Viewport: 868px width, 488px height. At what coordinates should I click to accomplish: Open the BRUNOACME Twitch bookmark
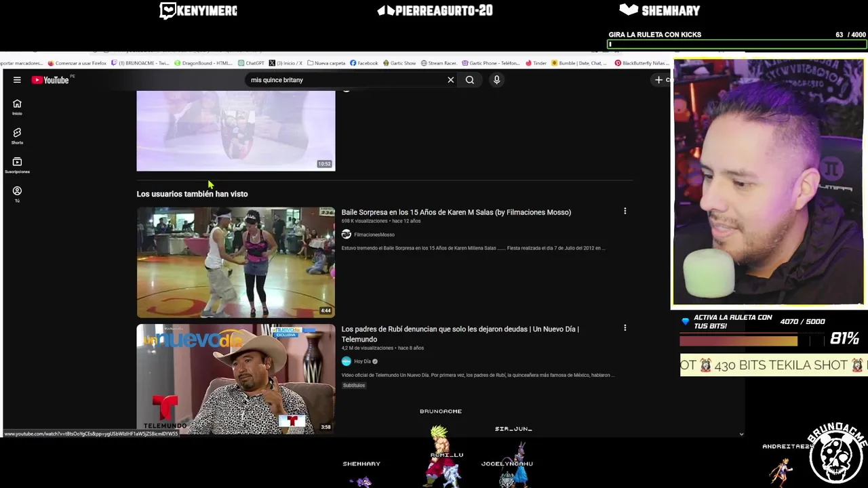point(140,63)
